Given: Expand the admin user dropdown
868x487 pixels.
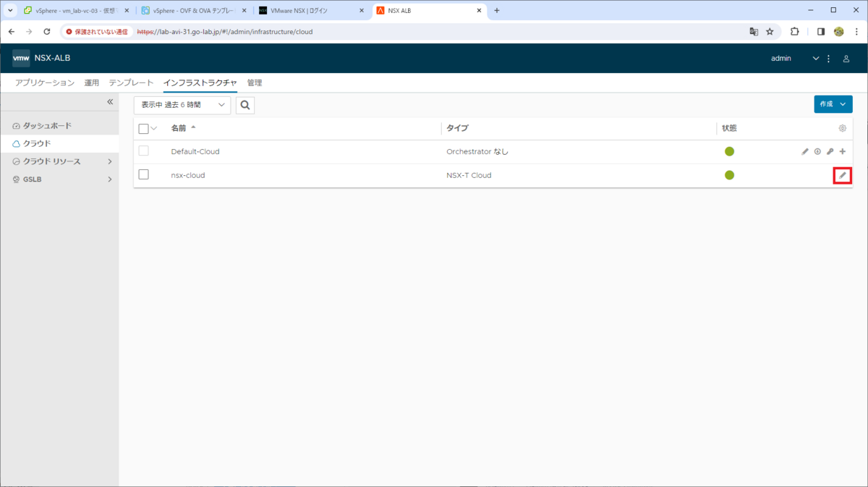Looking at the screenshot, I should coord(816,59).
